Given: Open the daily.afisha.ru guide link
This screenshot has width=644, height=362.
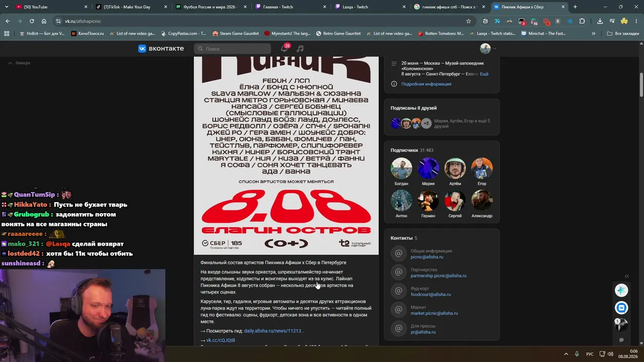Looking at the screenshot, I should [x=274, y=331].
